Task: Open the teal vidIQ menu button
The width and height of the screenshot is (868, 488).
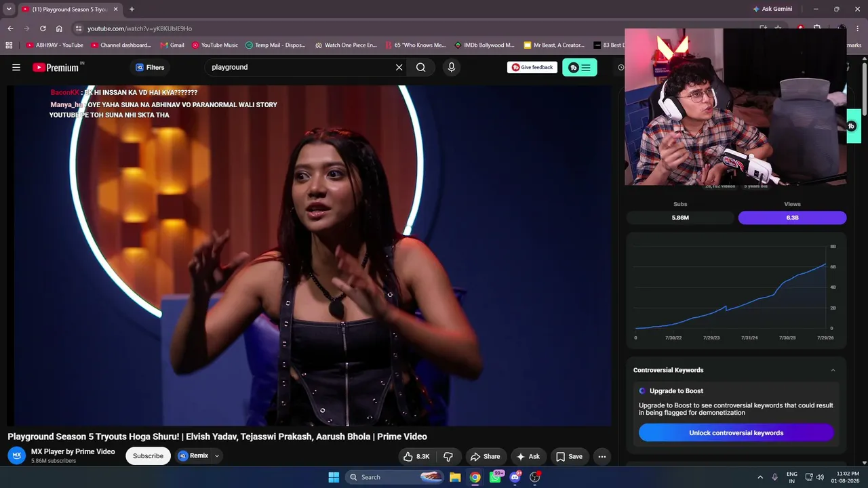Action: coord(580,67)
